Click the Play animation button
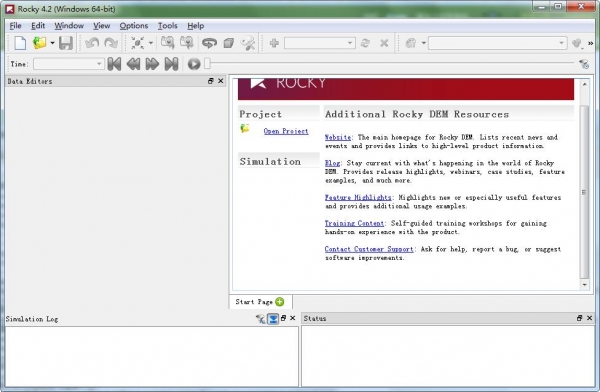 [x=194, y=64]
